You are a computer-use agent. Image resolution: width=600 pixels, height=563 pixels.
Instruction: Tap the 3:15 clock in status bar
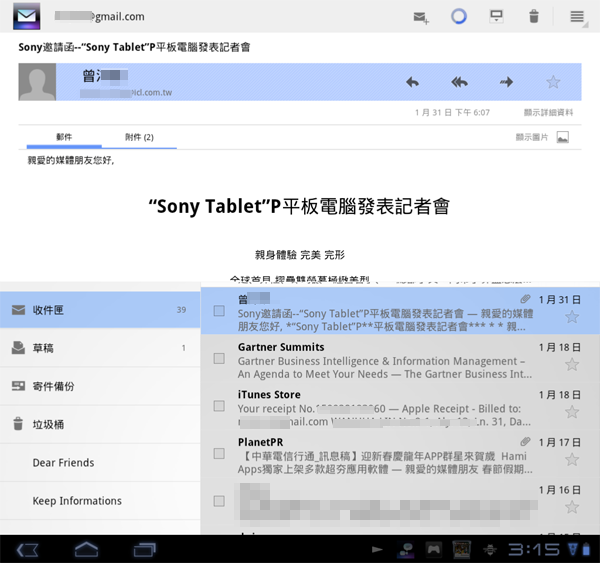533,550
